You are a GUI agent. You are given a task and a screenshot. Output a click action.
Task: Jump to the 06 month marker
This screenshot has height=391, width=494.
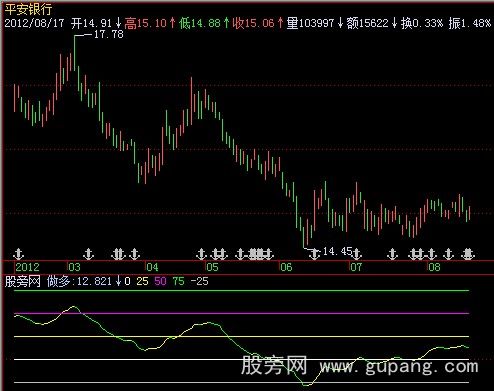coord(286,267)
